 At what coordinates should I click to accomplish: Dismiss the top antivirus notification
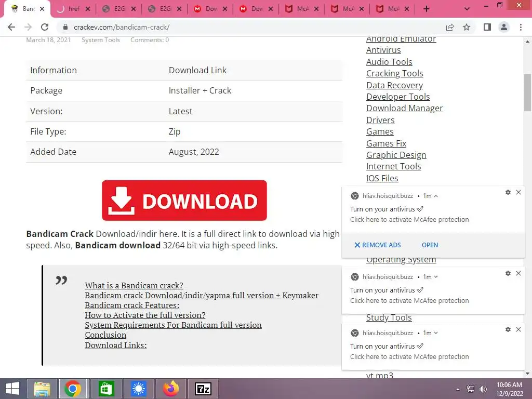(x=518, y=192)
